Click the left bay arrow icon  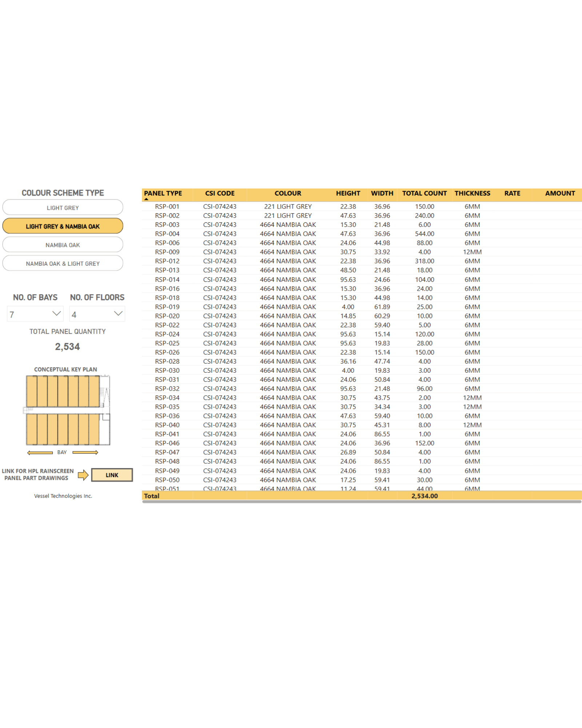40,452
